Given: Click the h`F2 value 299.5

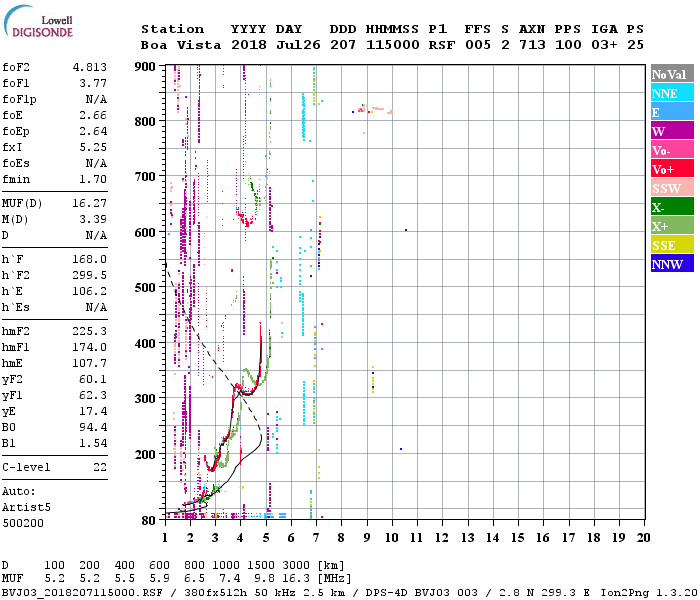Looking at the screenshot, I should coord(90,275).
